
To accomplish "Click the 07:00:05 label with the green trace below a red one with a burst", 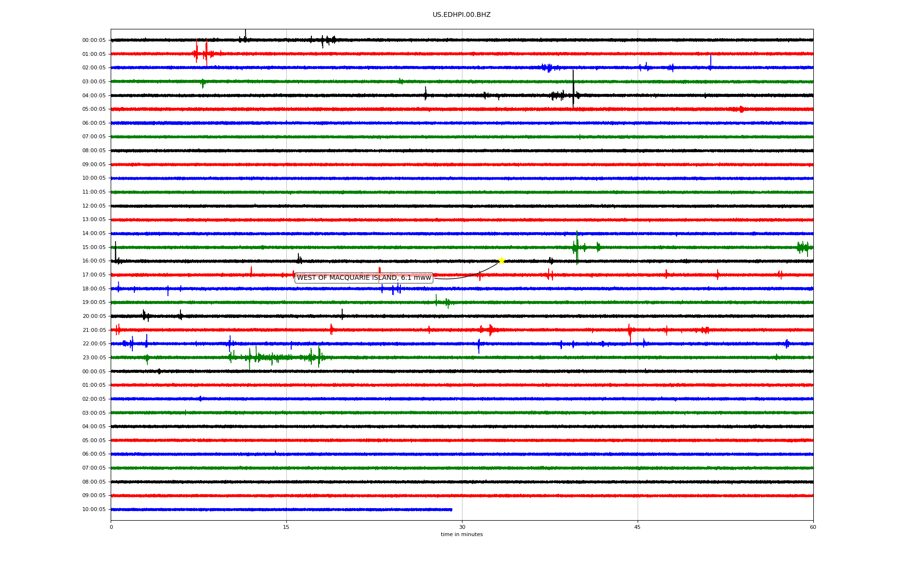I will click(x=94, y=137).
